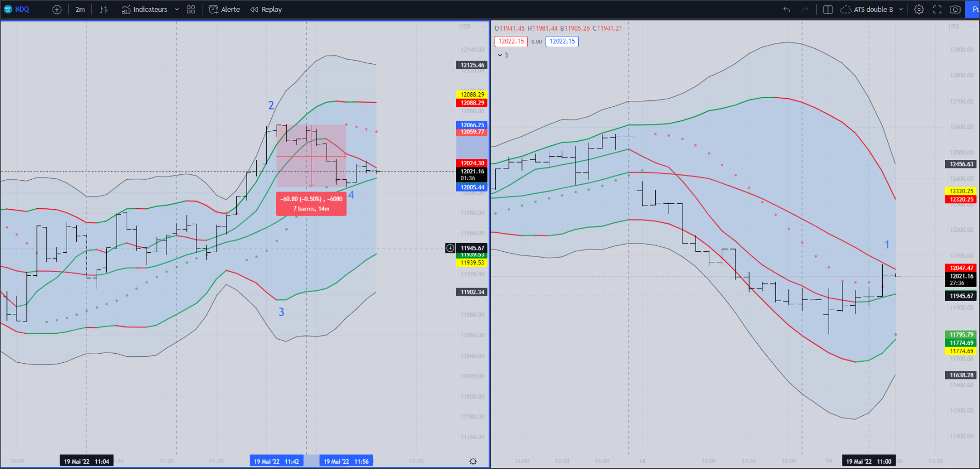Viewport: 980px width, 469px height.
Task: Click the blue 12022.15 buy price box
Action: [562, 41]
